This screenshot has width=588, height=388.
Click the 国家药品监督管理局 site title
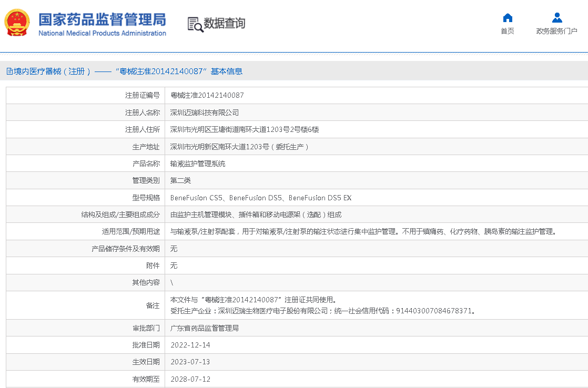coord(102,19)
